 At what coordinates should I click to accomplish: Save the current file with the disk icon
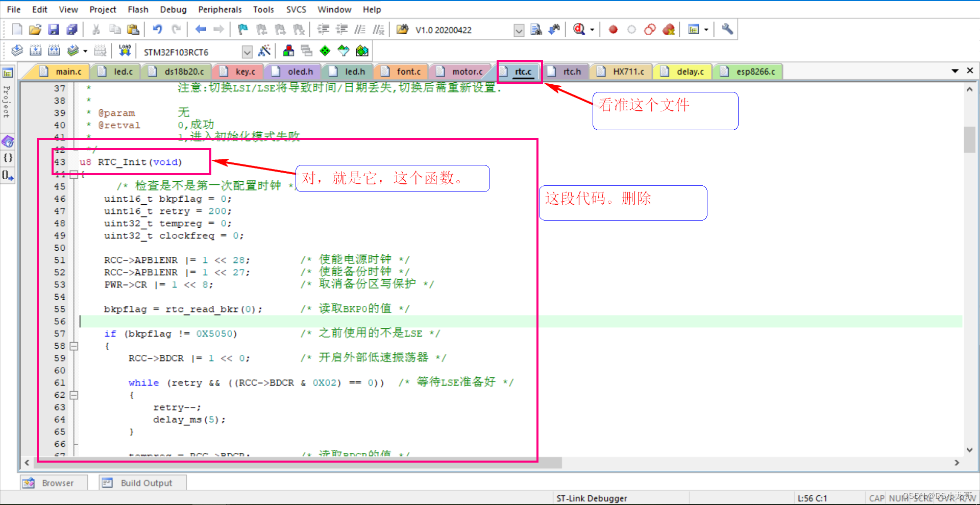pyautogui.click(x=54, y=30)
